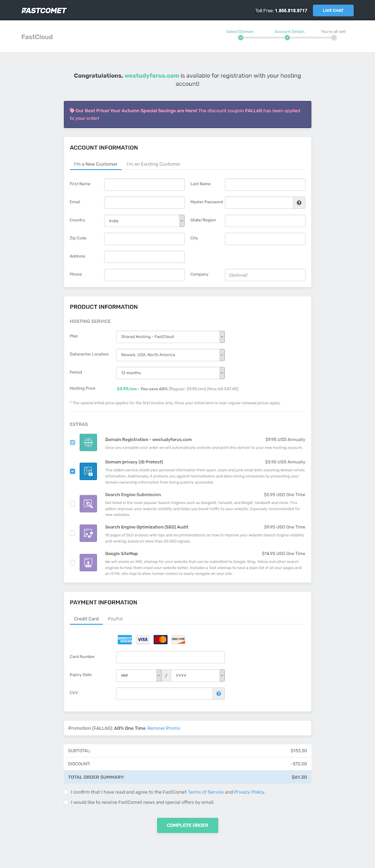
Task: Enable Search Engine Submission extra
Action: click(x=73, y=503)
